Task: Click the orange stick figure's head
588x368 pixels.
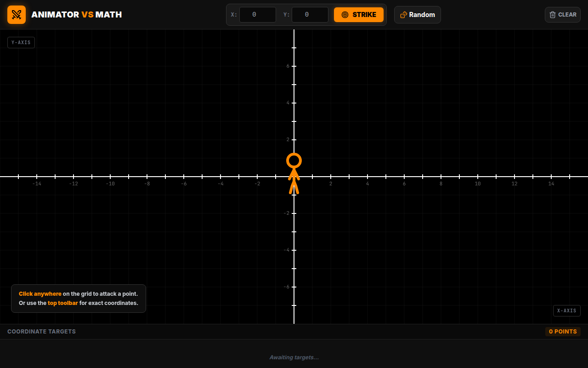Action: (294, 161)
